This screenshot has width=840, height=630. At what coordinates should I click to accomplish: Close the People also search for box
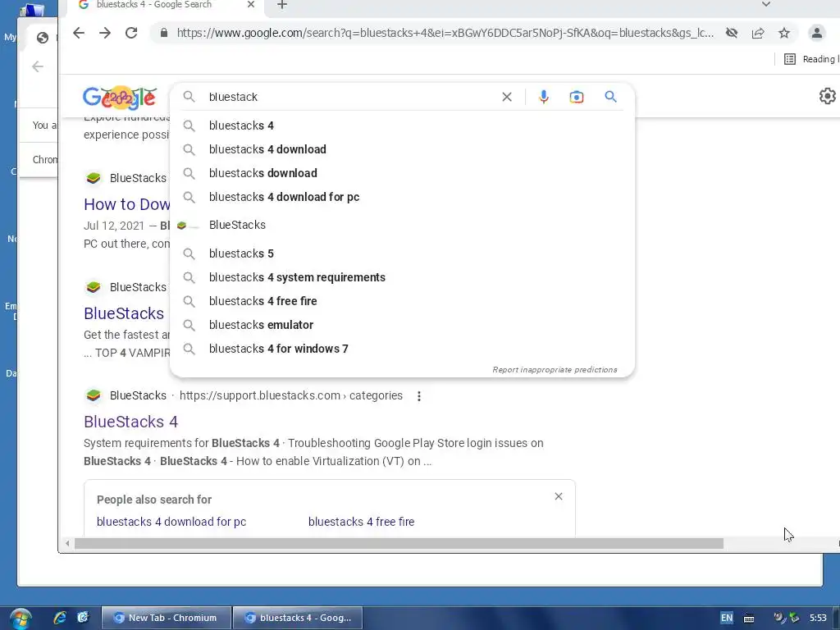(x=558, y=496)
